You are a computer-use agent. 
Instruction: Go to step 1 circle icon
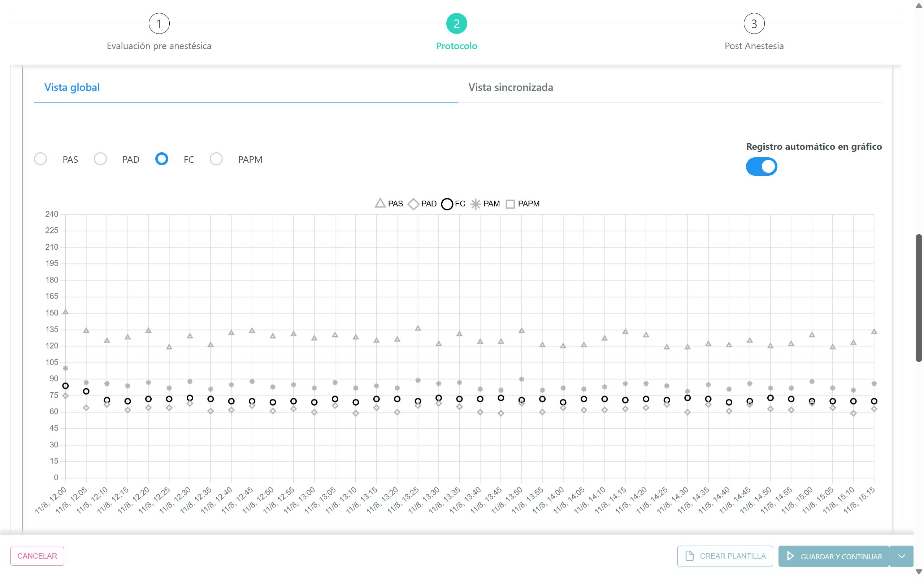(159, 24)
